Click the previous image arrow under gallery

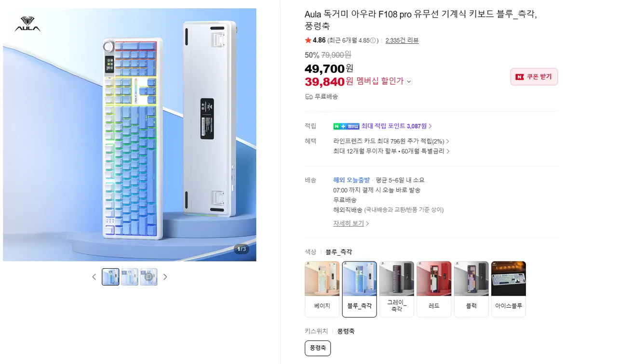94,277
